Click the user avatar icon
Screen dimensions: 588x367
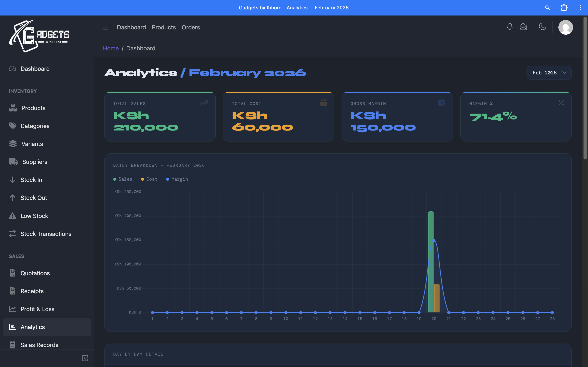tap(565, 27)
